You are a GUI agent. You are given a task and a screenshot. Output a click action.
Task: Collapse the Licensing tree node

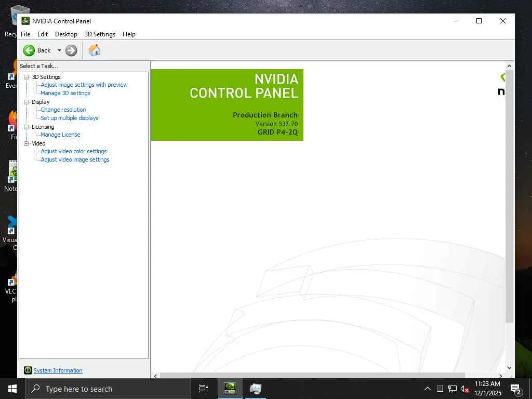26,127
